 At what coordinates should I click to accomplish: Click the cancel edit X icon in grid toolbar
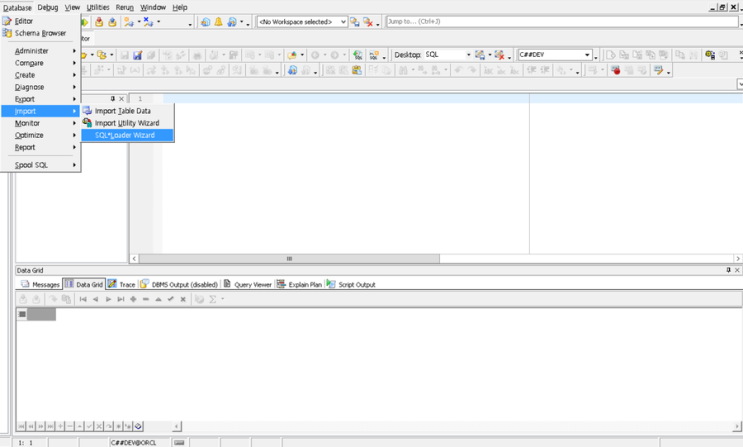(183, 299)
